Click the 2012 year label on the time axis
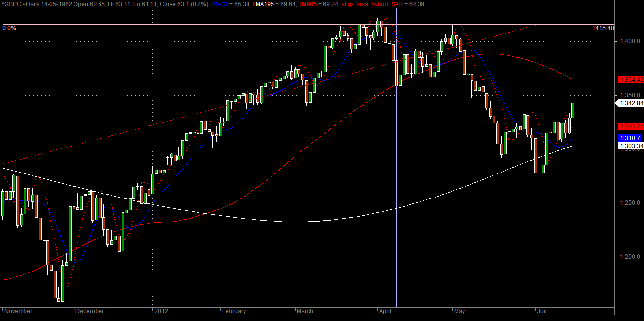 pos(161,311)
